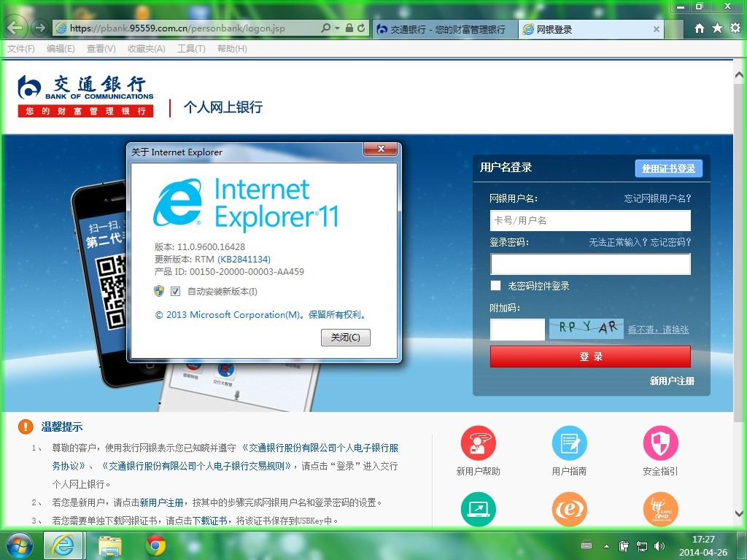The width and height of the screenshot is (747, 560).
Task: Open the 编辑(E) menu
Action: pyautogui.click(x=61, y=49)
